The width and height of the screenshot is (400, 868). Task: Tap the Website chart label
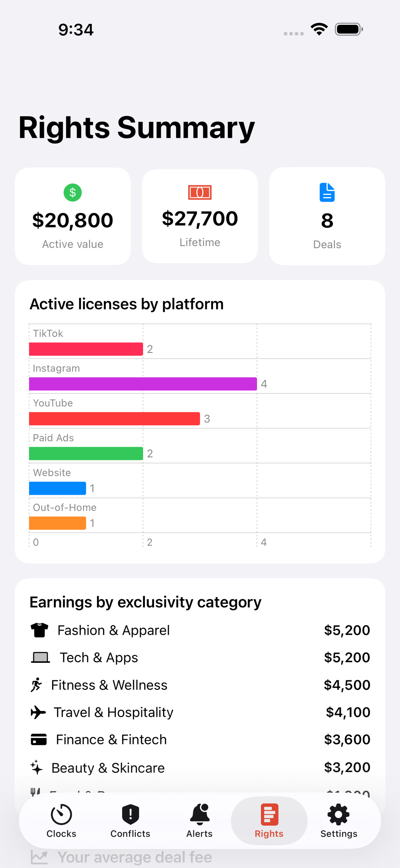pyautogui.click(x=52, y=473)
